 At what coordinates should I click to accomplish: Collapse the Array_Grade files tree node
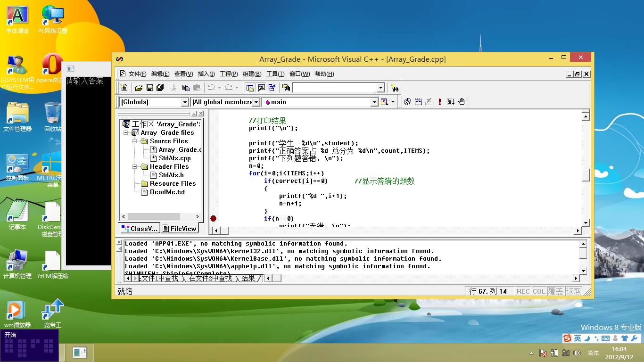click(x=125, y=133)
